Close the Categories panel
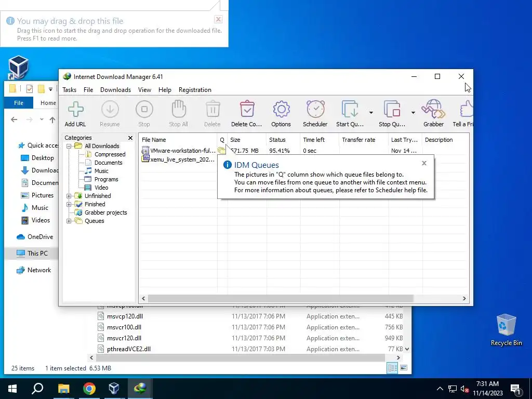 [130, 138]
